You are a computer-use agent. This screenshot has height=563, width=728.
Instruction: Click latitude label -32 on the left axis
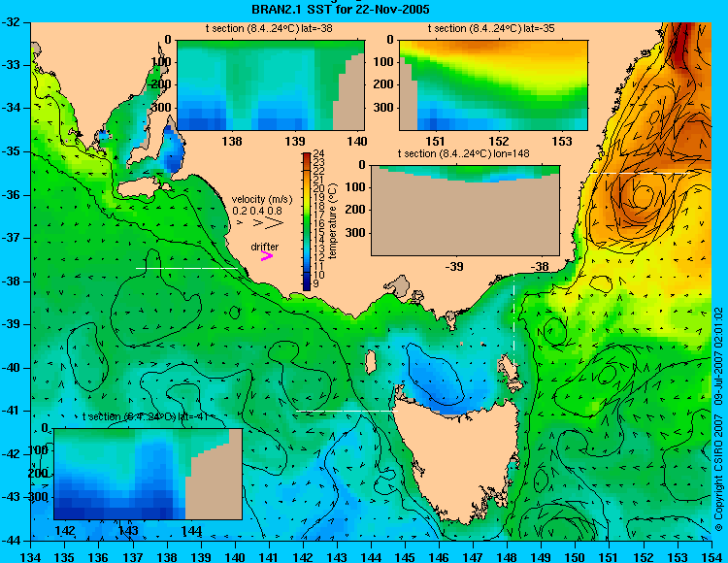click(x=11, y=21)
